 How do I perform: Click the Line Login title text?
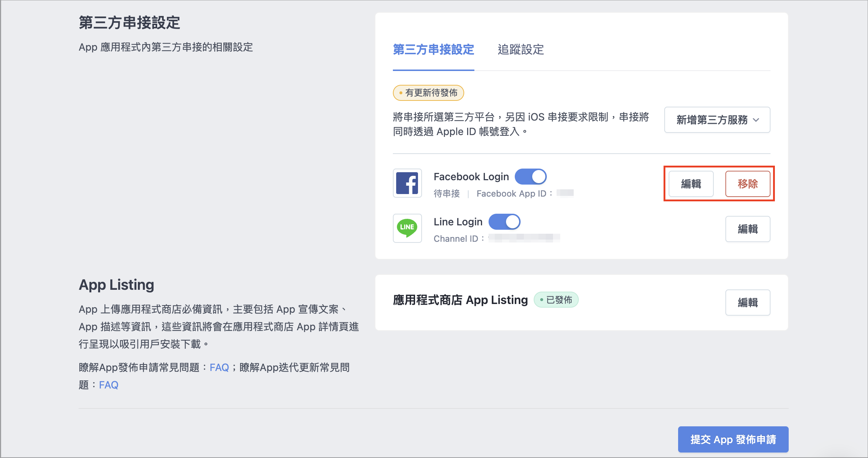coord(458,222)
